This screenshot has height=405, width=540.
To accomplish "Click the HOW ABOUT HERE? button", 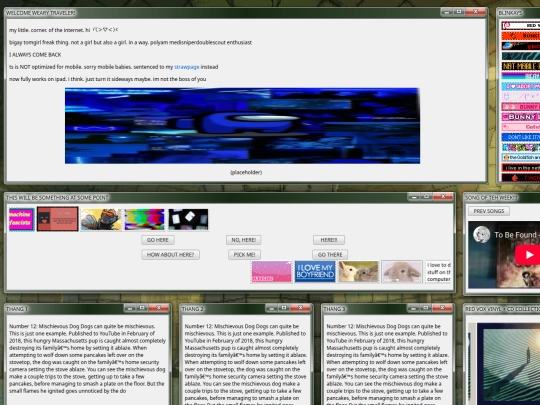I will [170, 255].
